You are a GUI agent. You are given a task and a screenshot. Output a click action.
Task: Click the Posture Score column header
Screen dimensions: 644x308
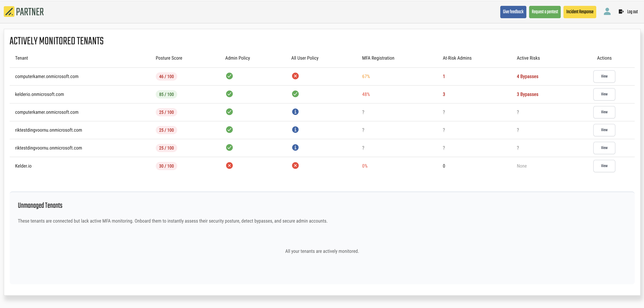[x=169, y=58]
